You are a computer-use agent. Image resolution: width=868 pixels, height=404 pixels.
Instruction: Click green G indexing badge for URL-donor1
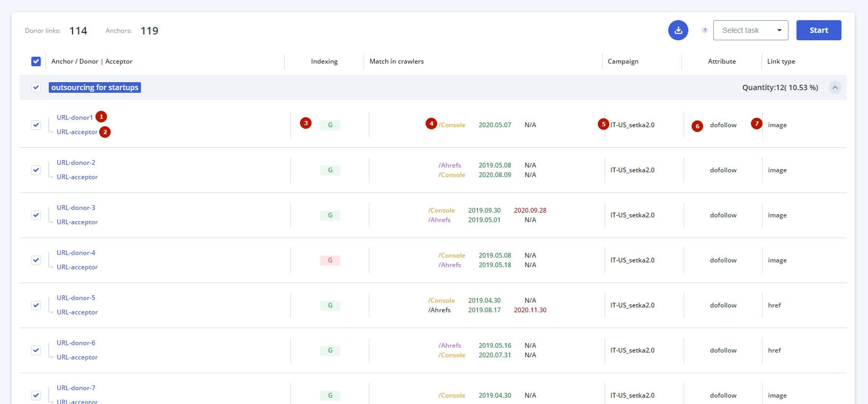pyautogui.click(x=330, y=125)
